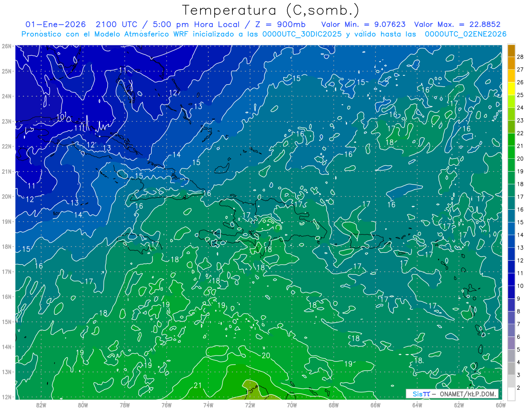Image resolution: width=532 pixels, height=411 pixels.
Task: Click the 15N latitude axis label
Action: tap(7, 322)
